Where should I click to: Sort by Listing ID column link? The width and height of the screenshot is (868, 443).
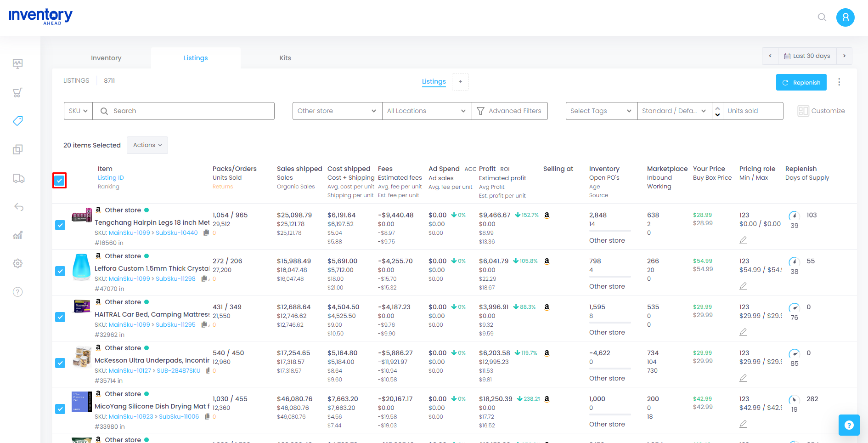(x=111, y=178)
